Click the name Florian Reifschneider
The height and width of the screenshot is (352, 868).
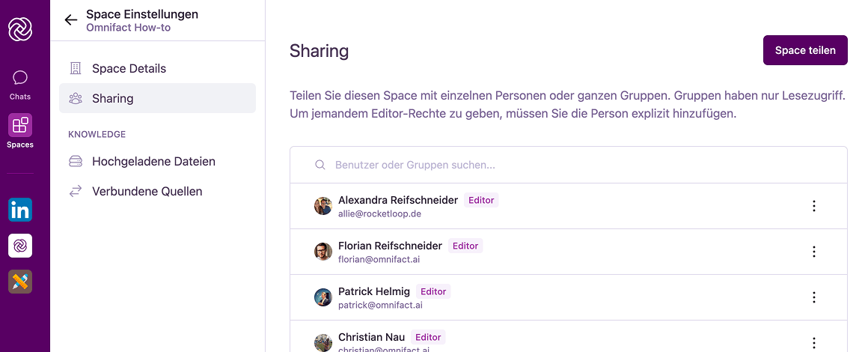click(x=391, y=246)
